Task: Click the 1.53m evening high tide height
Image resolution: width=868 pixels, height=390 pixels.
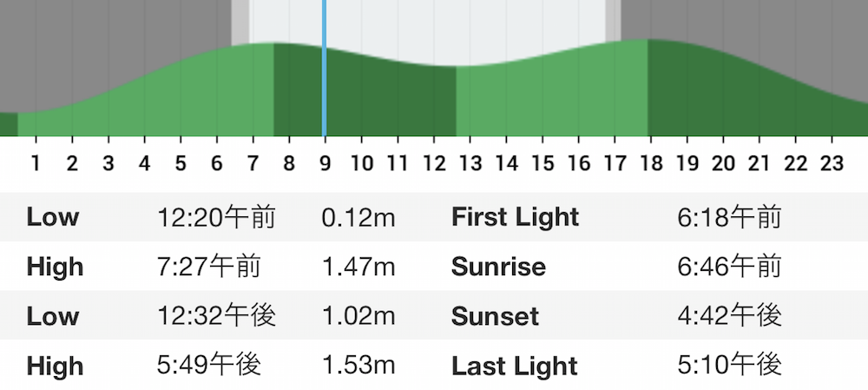Action: tap(358, 366)
